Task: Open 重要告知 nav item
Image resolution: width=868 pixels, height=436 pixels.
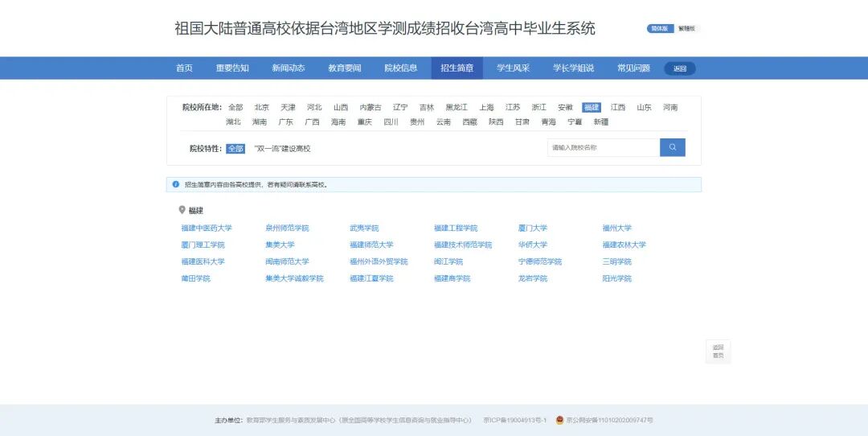Action: (232, 68)
